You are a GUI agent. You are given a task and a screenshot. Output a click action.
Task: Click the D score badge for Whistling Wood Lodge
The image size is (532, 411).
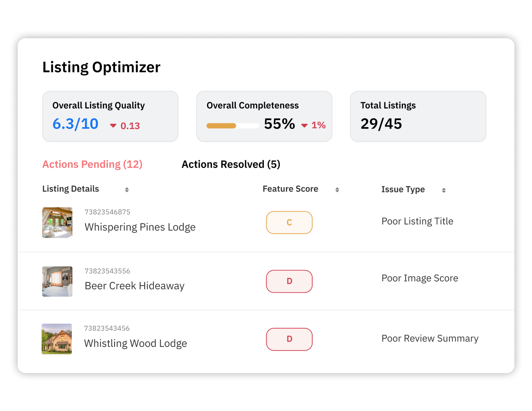289,339
